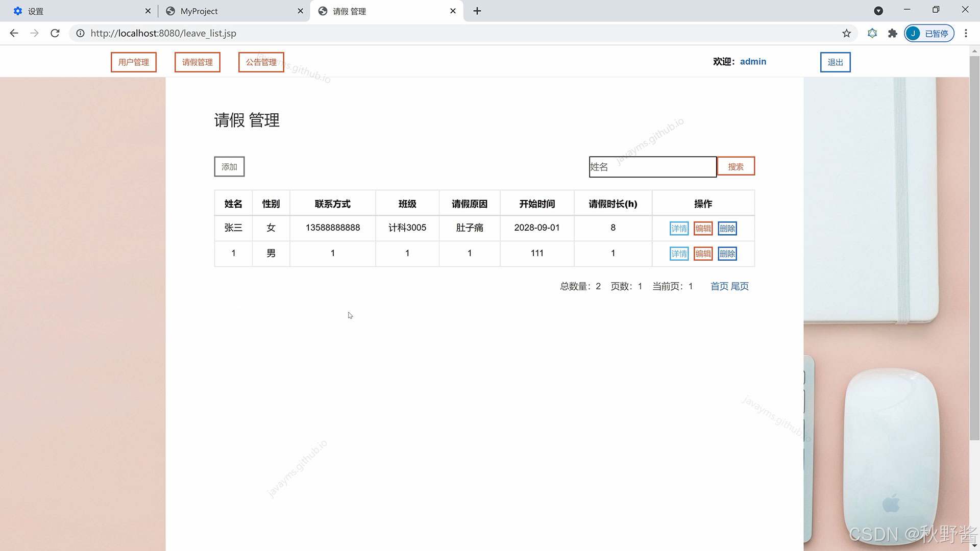View 详情 for 张三's leave record

[679, 229]
